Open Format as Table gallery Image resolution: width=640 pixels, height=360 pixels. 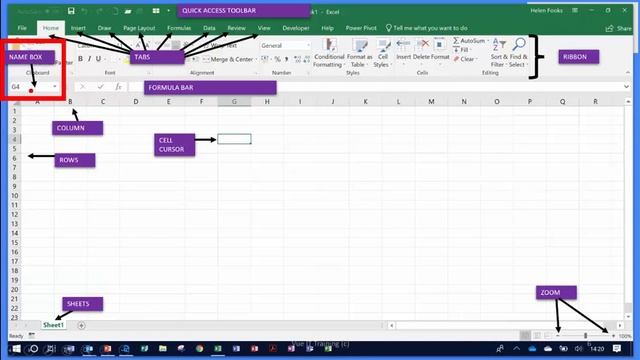tap(360, 53)
